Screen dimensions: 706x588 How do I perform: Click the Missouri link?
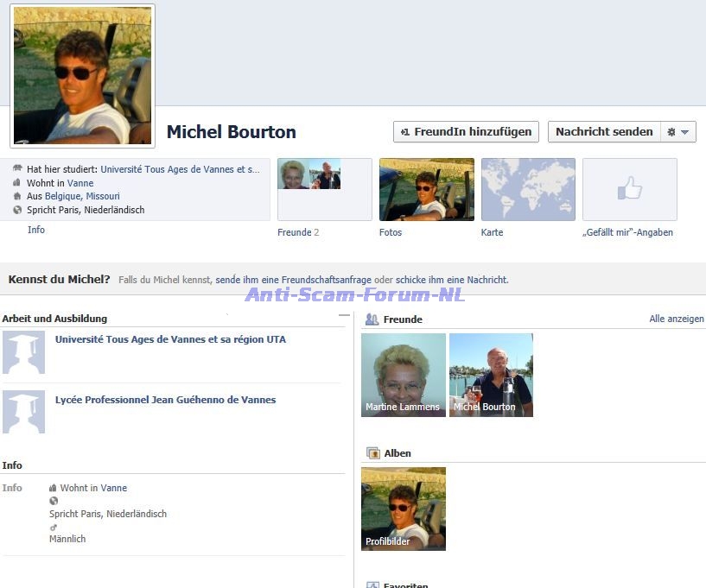[x=103, y=196]
